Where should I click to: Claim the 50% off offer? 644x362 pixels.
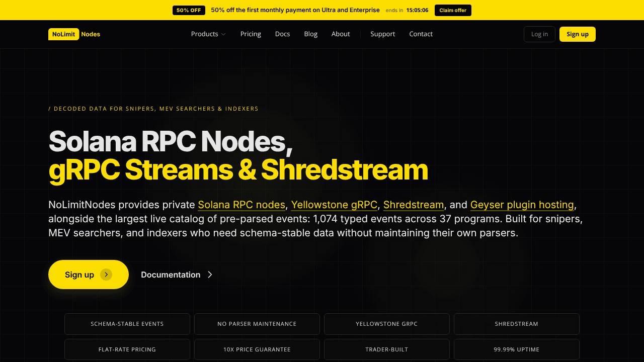tap(453, 10)
